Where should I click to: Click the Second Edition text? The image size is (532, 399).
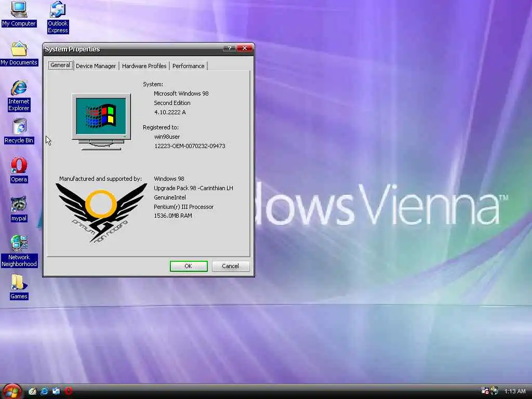pos(172,103)
